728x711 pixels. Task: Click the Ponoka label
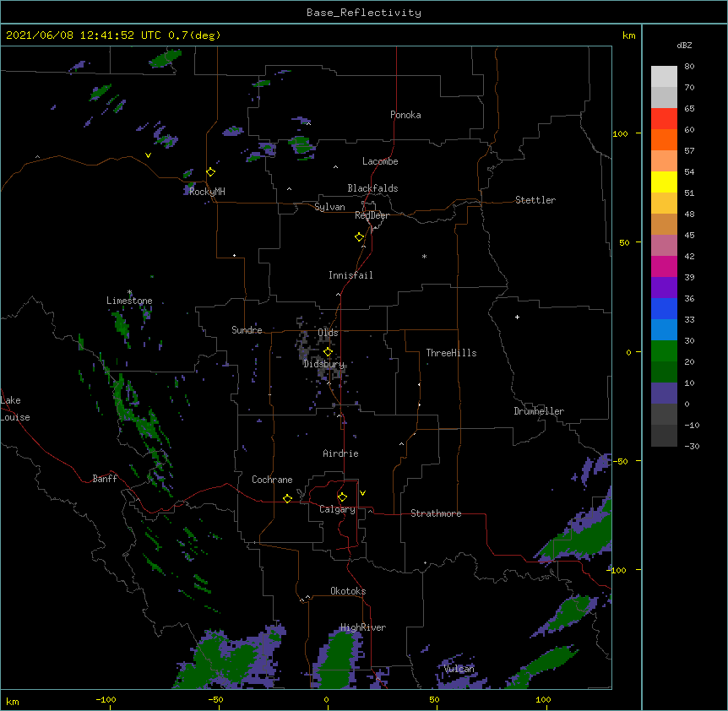(405, 115)
